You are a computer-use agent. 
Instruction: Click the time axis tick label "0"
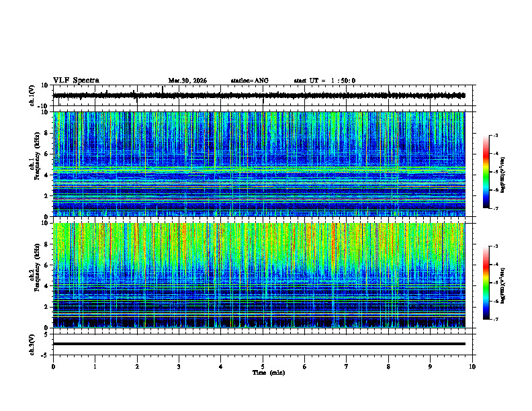[x=53, y=367]
